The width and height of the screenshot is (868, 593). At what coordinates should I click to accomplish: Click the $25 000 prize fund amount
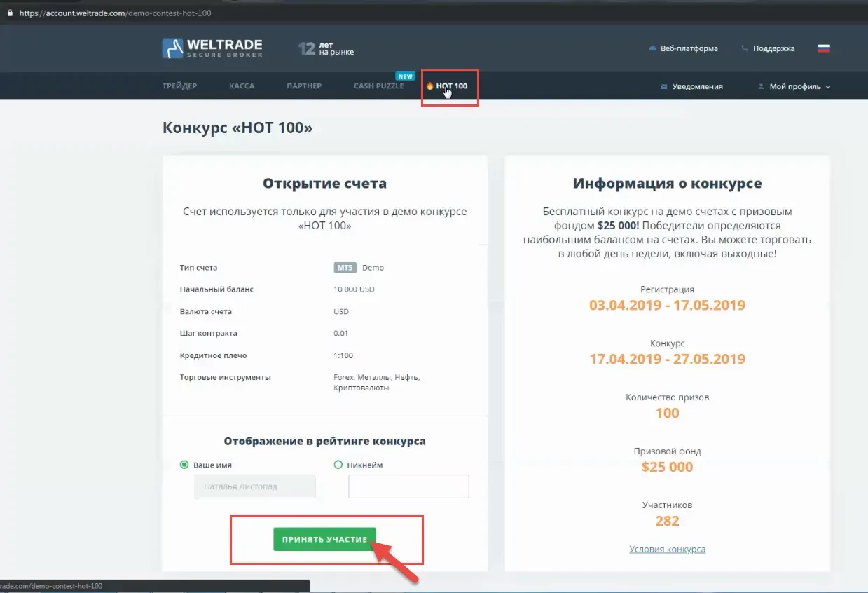[667, 467]
